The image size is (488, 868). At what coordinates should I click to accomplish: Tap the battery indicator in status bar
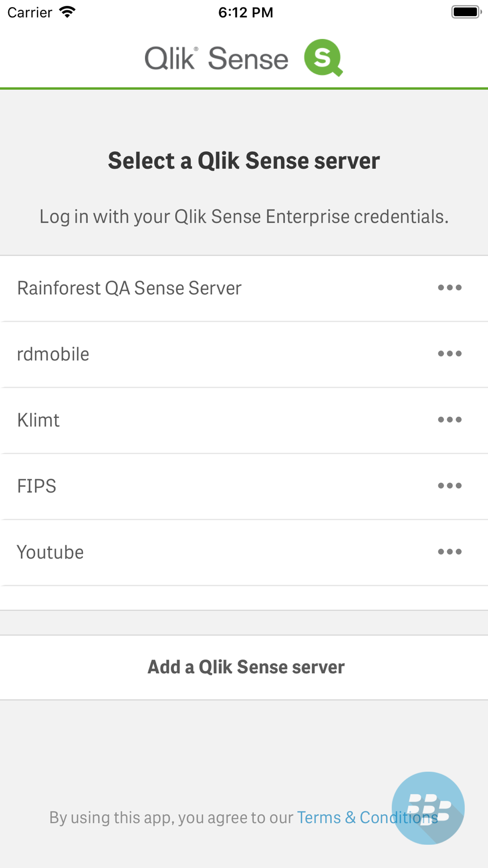pos(467,12)
